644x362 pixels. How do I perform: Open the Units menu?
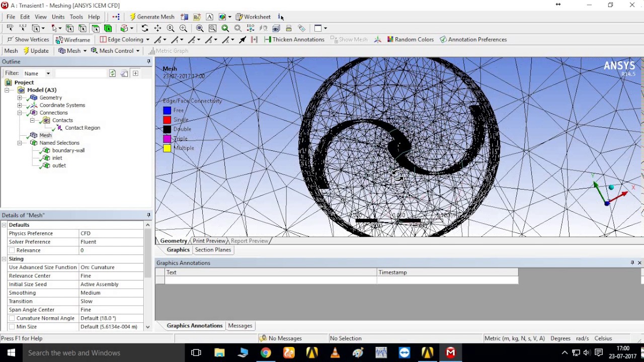(58, 17)
